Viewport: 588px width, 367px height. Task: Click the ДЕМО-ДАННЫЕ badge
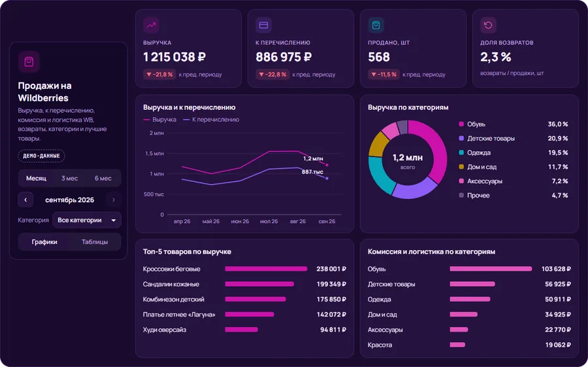41,156
